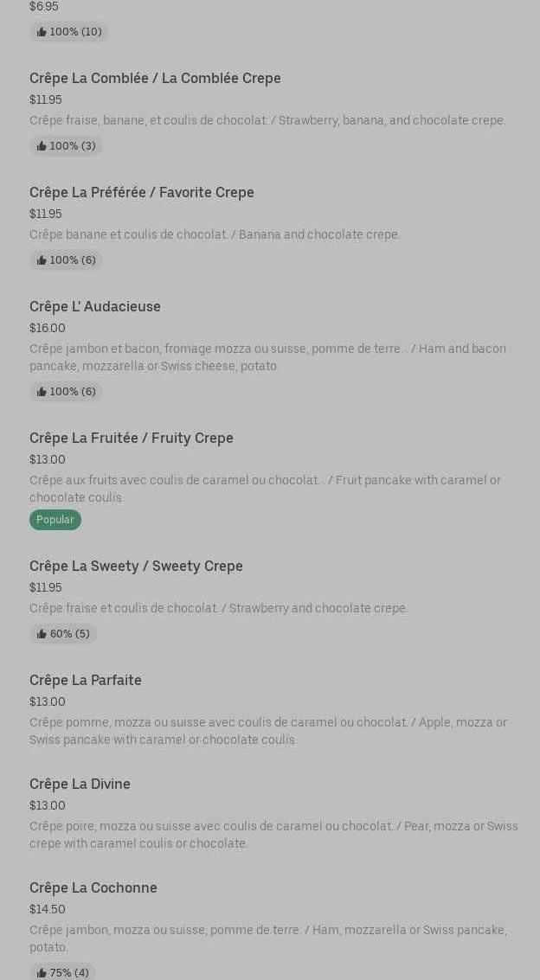Open Crêpe La Parfaite item

click(x=86, y=681)
